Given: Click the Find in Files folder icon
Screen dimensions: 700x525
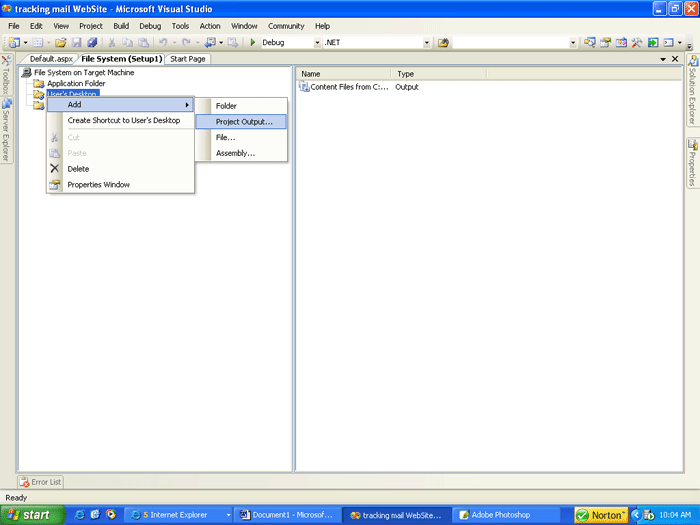Looking at the screenshot, I should point(443,43).
